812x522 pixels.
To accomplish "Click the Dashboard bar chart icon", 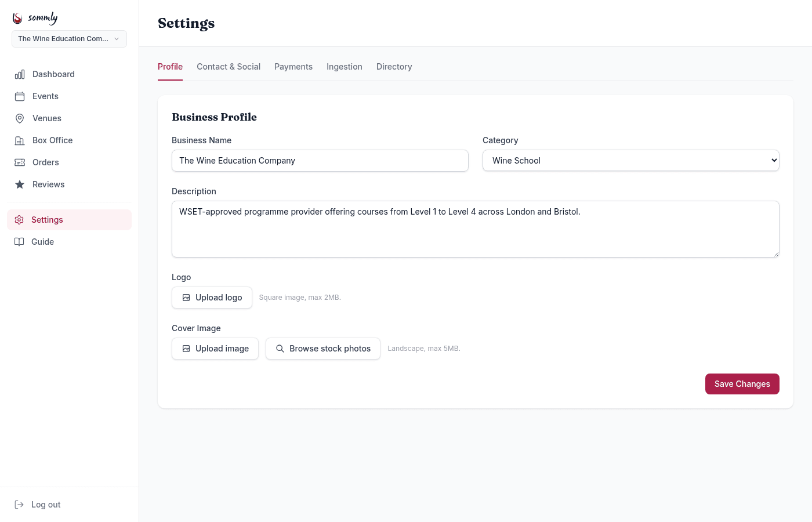I will [20, 74].
